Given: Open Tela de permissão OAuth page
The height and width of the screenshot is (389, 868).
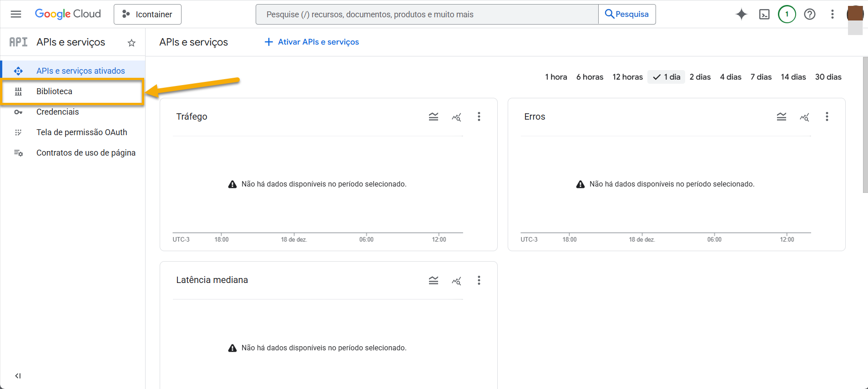Looking at the screenshot, I should [x=73, y=132].
